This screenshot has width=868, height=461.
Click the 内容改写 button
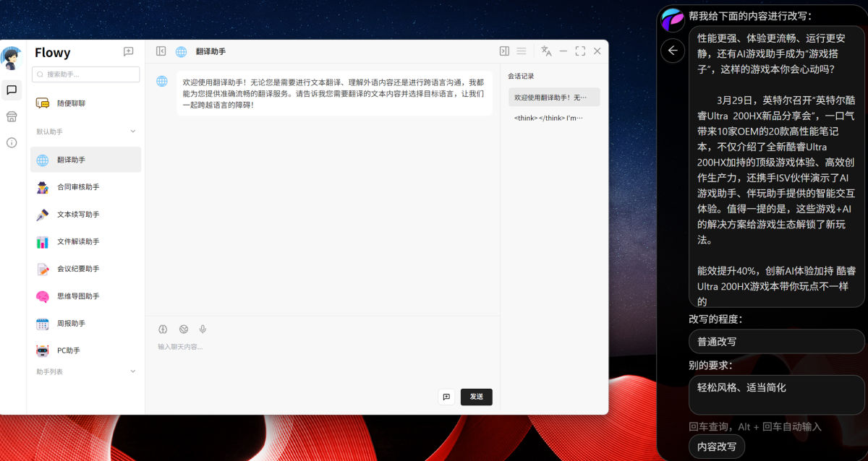coord(716,447)
